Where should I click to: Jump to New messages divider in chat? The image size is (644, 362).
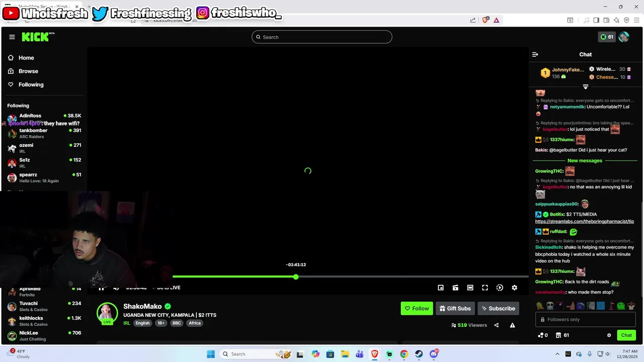(x=585, y=161)
